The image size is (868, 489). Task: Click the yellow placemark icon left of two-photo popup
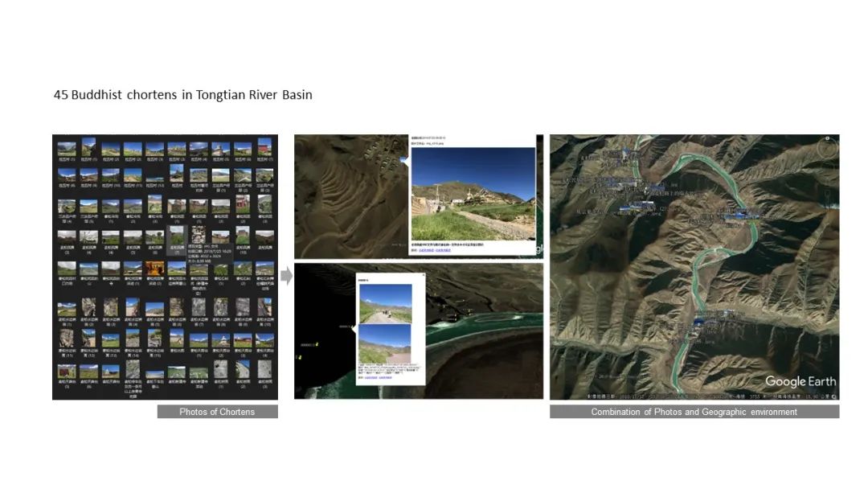point(317,344)
